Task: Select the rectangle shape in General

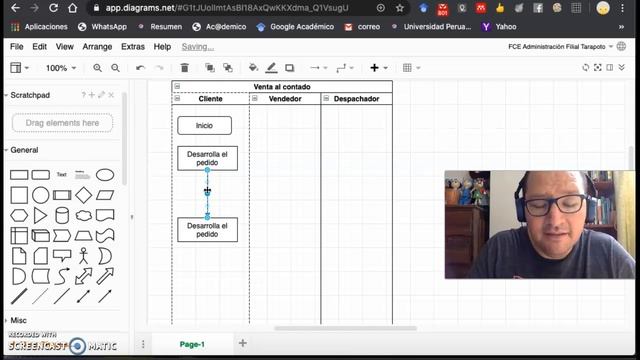Action: [x=19, y=175]
